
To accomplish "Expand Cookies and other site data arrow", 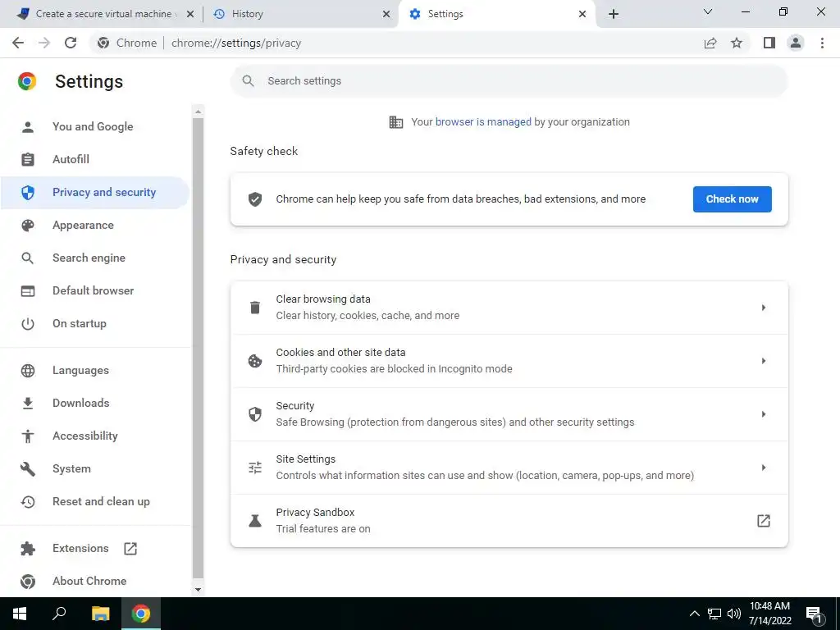I will click(x=764, y=361).
